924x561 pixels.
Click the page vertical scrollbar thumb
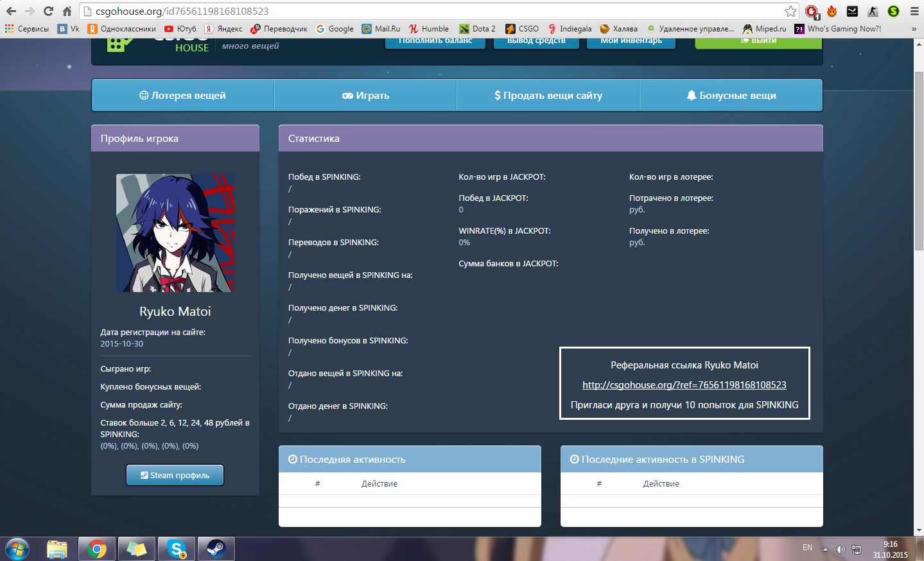[x=919, y=160]
